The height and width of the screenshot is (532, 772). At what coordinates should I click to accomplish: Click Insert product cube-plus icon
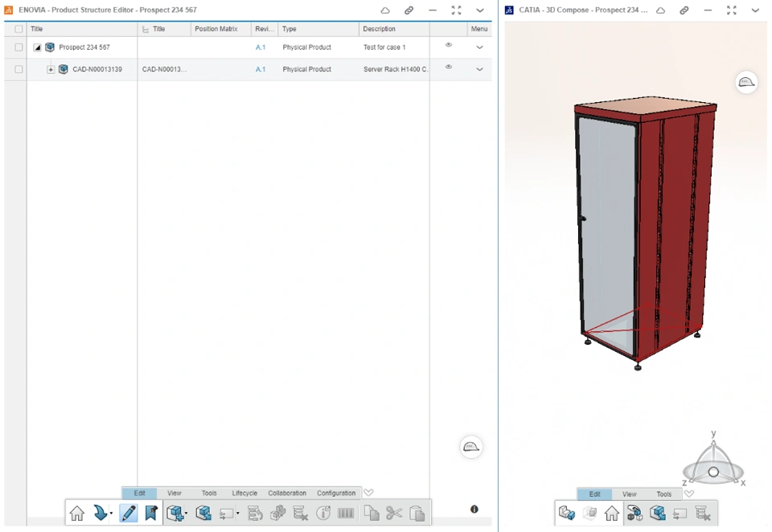175,514
